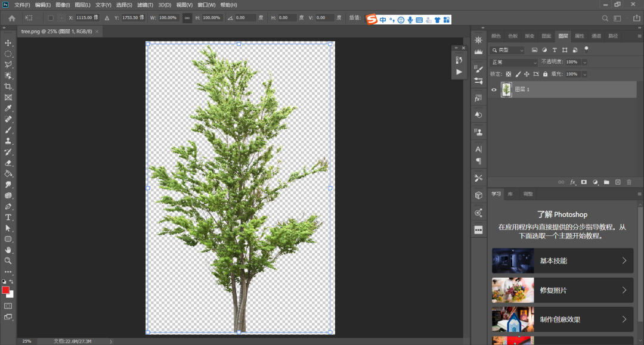The width and height of the screenshot is (644, 345).
Task: Activate the Zoom magnifier tool
Action: tap(8, 261)
